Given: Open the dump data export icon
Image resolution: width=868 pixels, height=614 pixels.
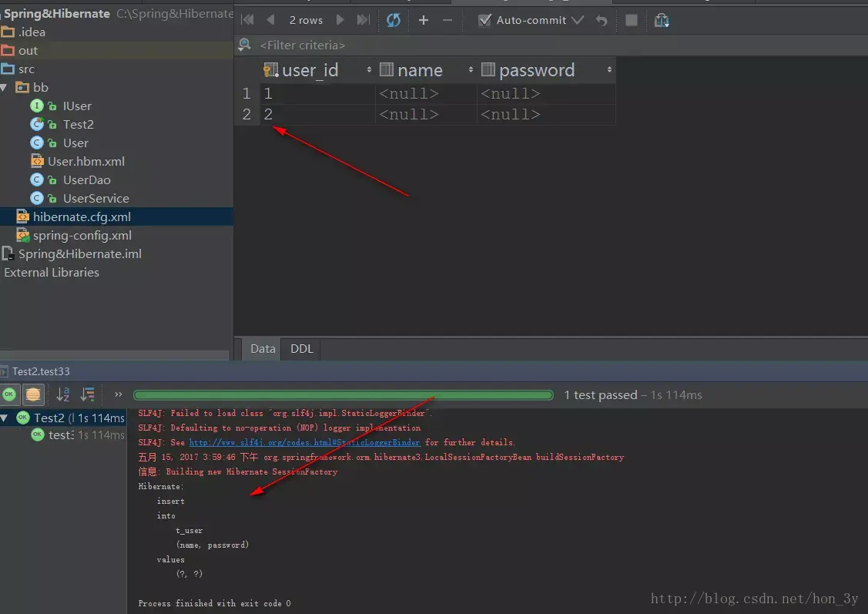Looking at the screenshot, I should pyautogui.click(x=662, y=21).
